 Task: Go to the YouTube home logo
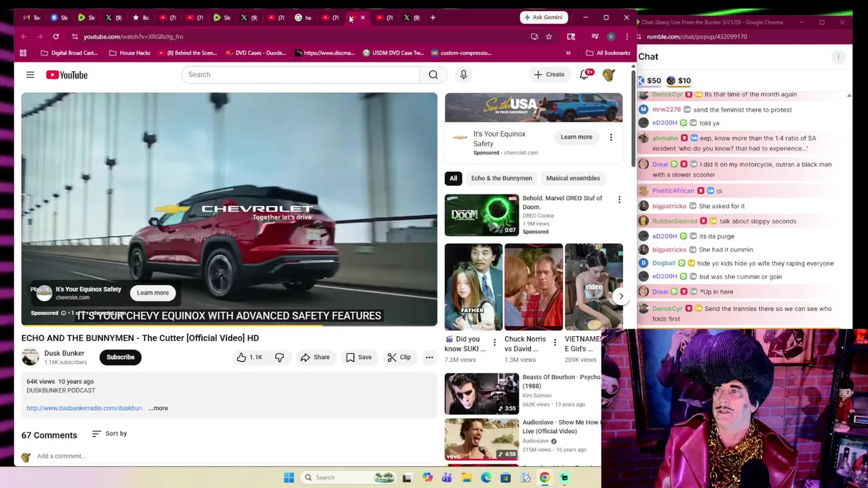(66, 75)
